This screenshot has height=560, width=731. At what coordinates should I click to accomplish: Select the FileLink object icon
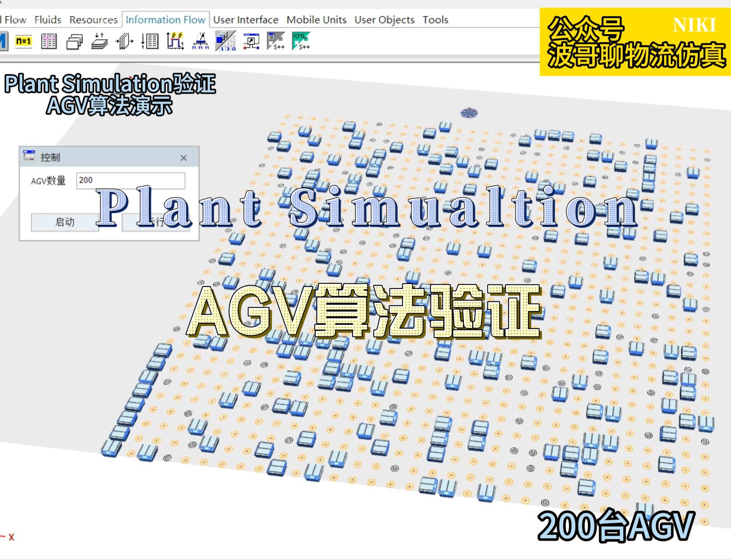click(251, 41)
